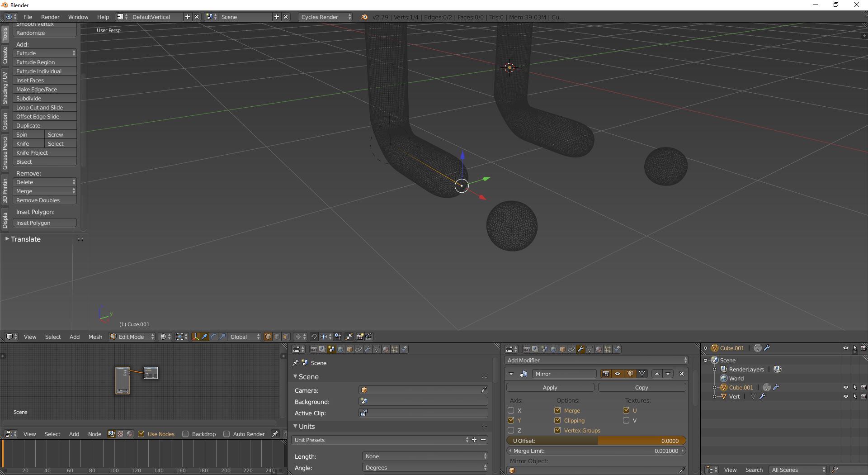Click the Copy button on Mirror modifier

coord(642,387)
